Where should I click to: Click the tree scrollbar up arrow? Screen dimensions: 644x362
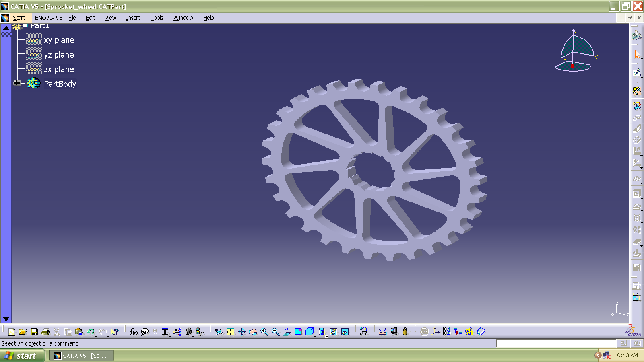6,28
